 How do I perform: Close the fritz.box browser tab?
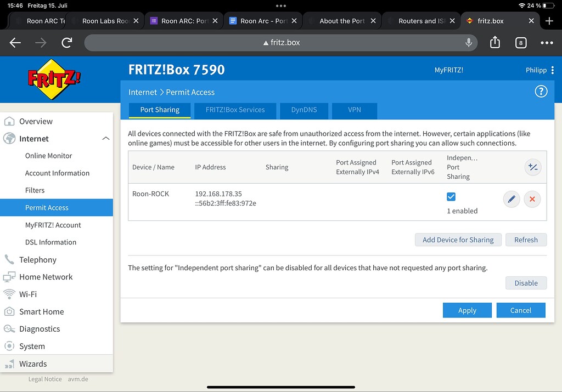pos(531,21)
